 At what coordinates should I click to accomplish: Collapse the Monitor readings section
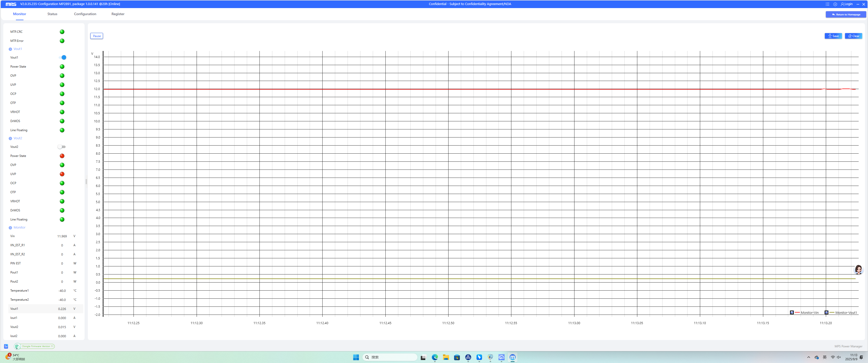click(x=10, y=228)
